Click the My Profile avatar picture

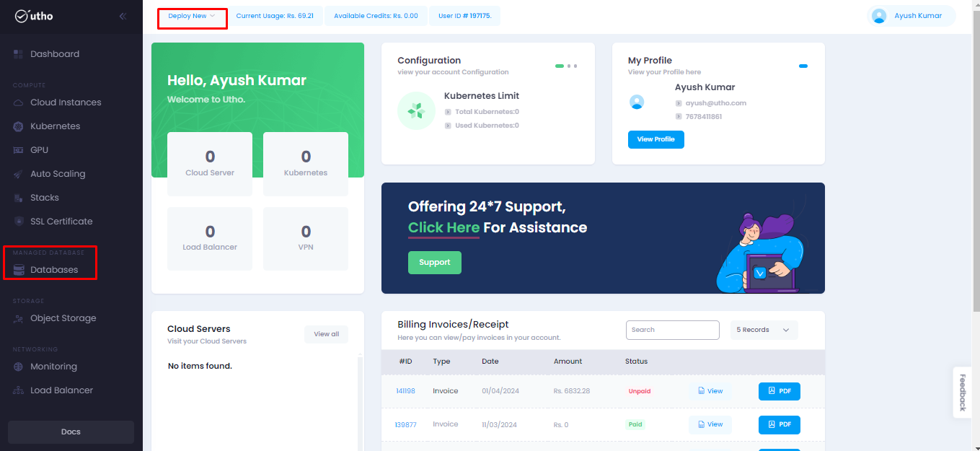click(x=637, y=102)
